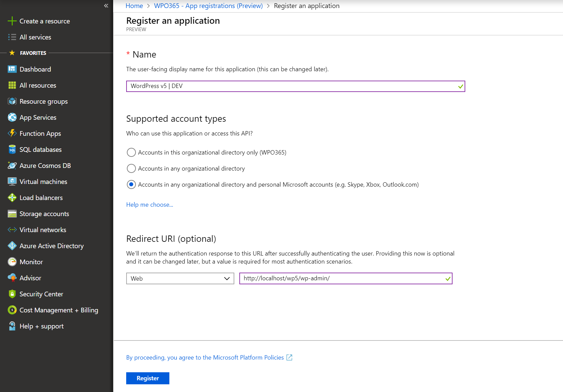Image resolution: width=563 pixels, height=392 pixels.
Task: Click the Azure Active Directory icon
Action: point(12,246)
